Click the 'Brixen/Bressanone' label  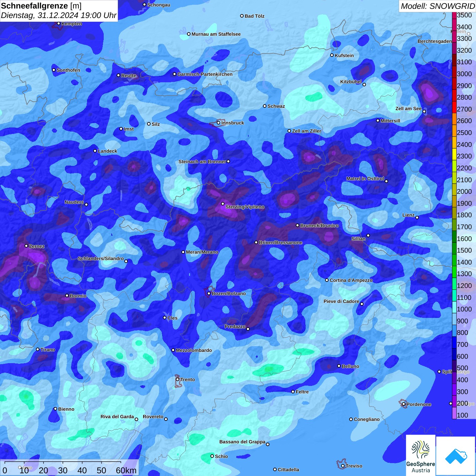(280, 242)
